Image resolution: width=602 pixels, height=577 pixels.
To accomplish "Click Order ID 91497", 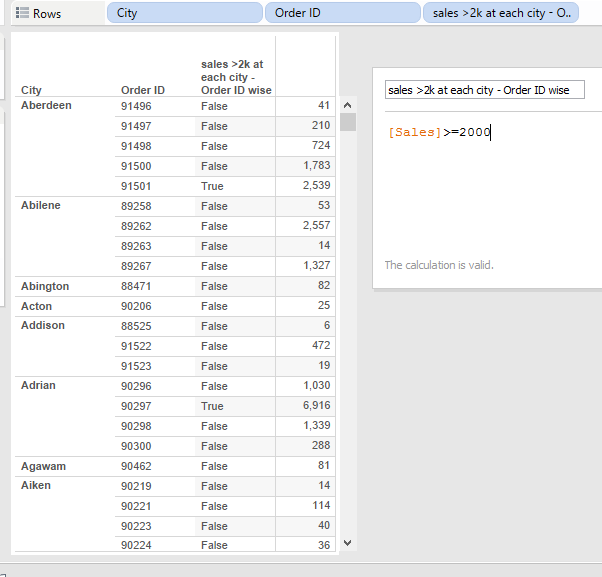I will click(136, 126).
